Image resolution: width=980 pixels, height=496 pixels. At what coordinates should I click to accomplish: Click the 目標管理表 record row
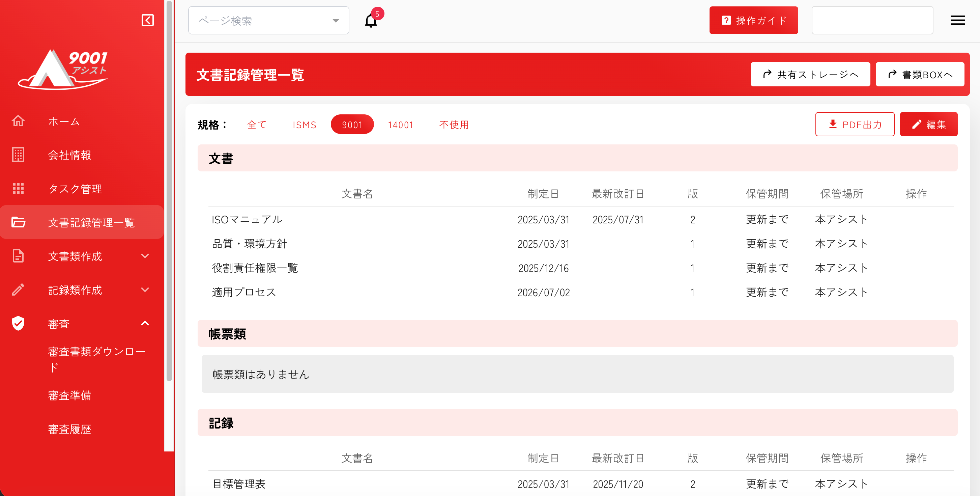pyautogui.click(x=581, y=484)
